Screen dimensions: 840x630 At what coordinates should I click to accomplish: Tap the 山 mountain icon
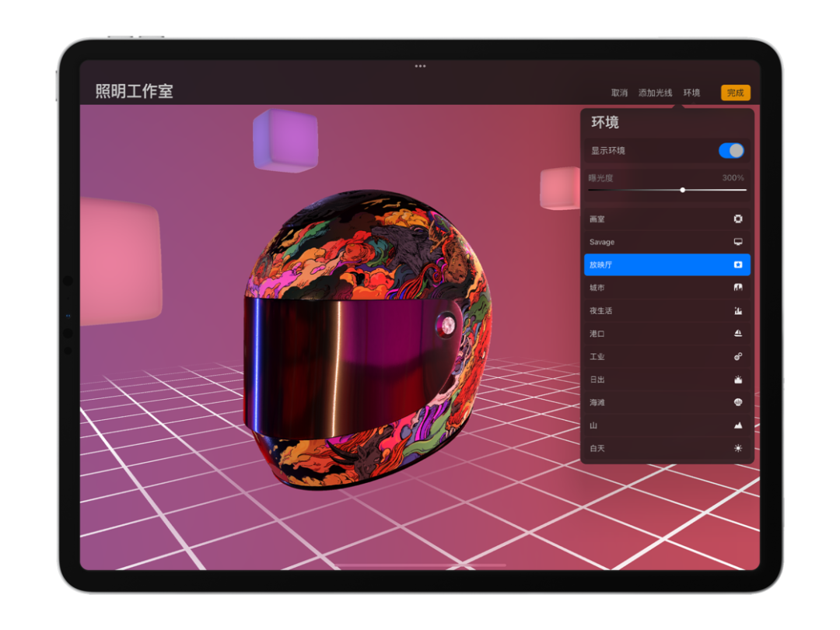[x=737, y=425]
